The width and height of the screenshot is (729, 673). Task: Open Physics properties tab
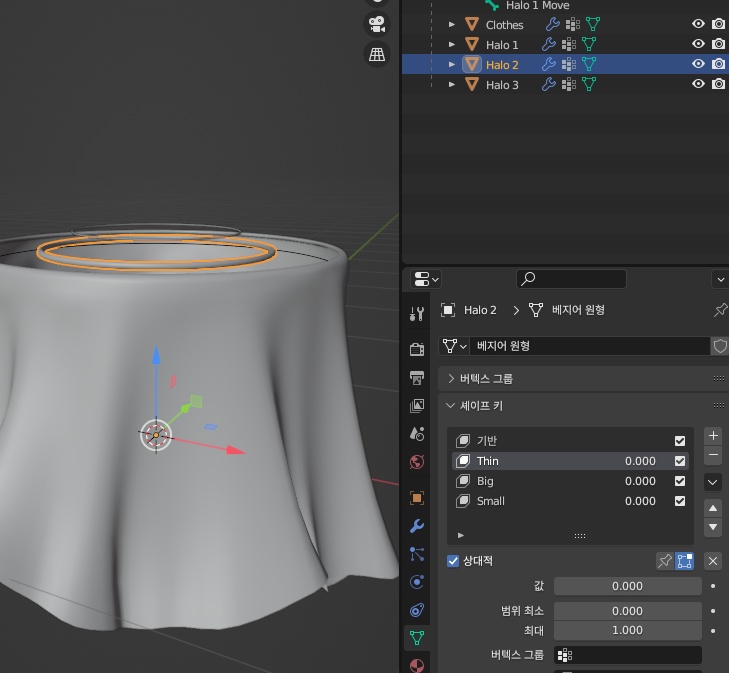click(x=417, y=582)
